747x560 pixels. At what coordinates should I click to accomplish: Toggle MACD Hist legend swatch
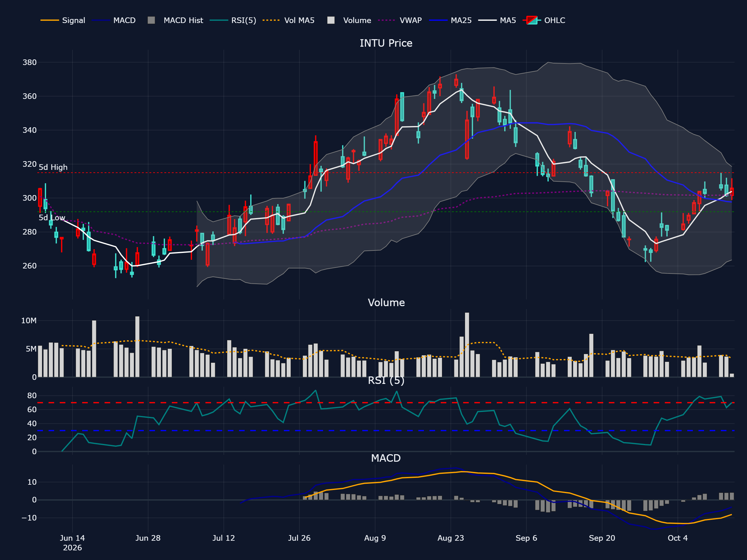(151, 20)
